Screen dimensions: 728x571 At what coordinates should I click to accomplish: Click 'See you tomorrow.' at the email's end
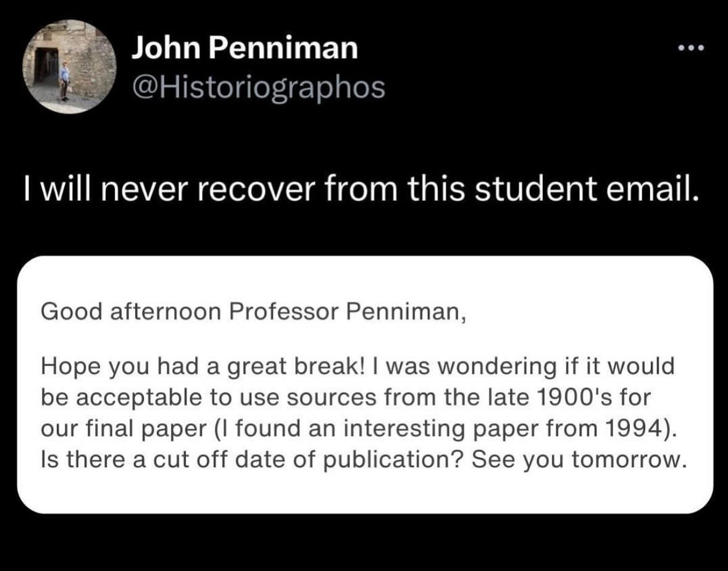(x=579, y=460)
